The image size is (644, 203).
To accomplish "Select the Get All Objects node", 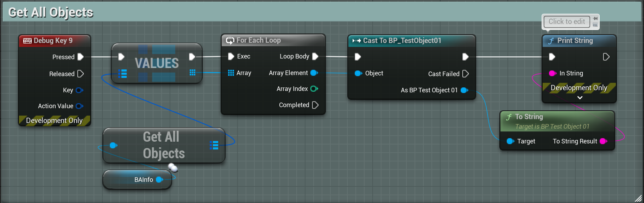I will pos(164,145).
